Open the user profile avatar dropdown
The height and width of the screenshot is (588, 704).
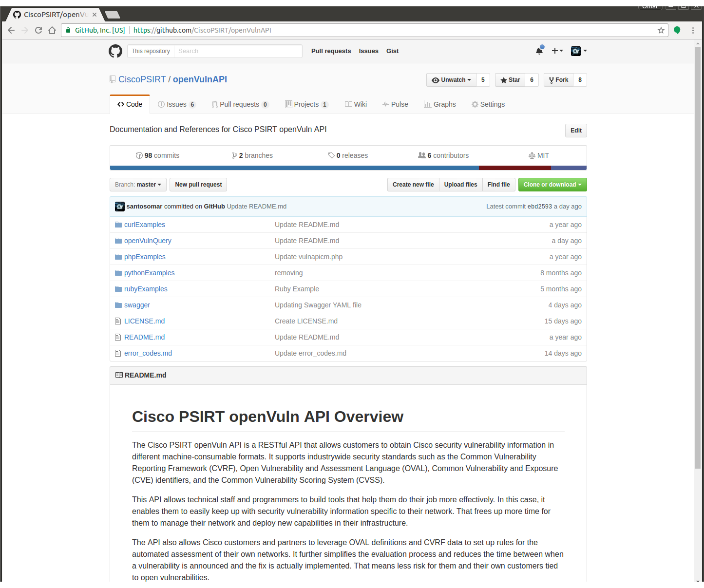(x=579, y=51)
